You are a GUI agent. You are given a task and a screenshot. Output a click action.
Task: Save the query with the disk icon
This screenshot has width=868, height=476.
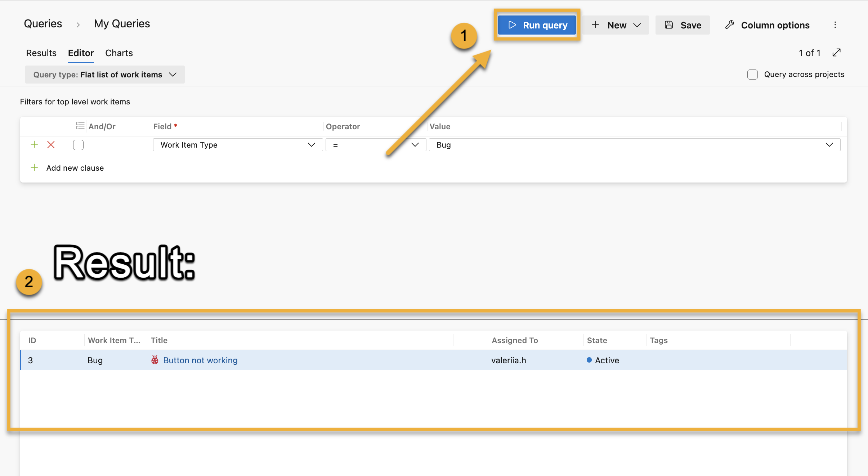(682, 25)
